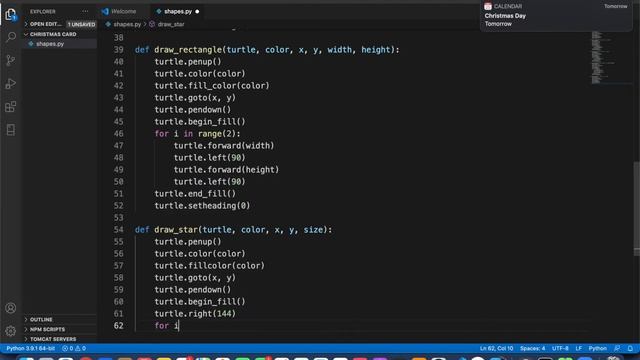Change indentation via Spaces: 4
Screen dimensions: 640x360
[x=532, y=349]
